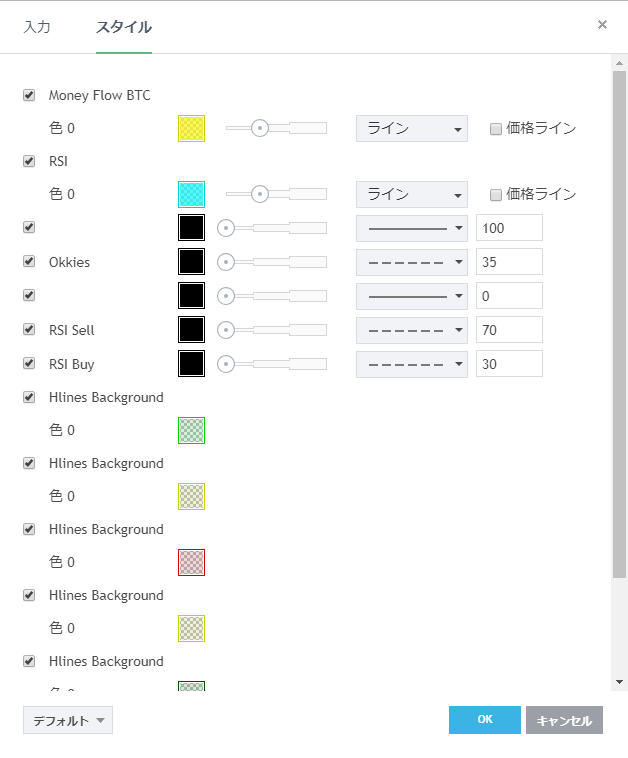Click the black Okkies color swatch
628x758 pixels.
(191, 262)
